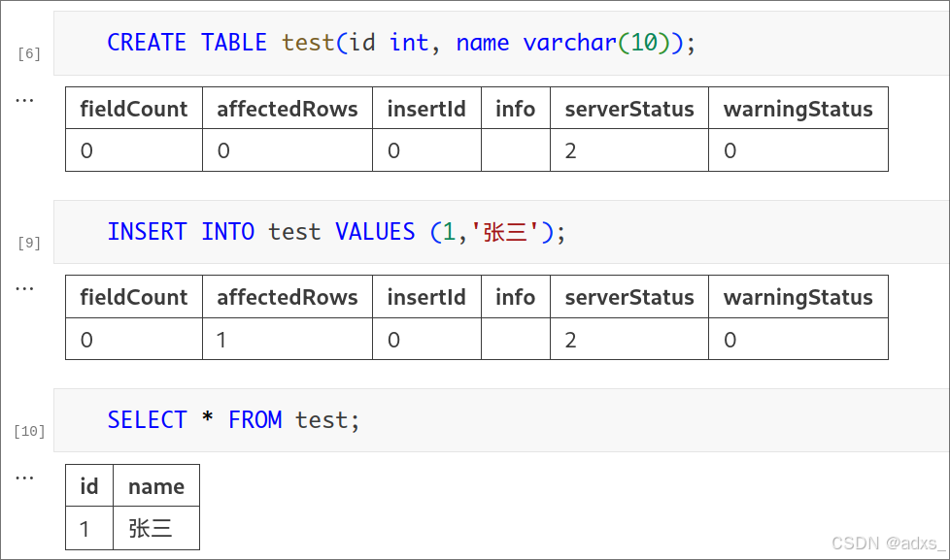The image size is (950, 560).
Task: Click the cell execution label [10]
Action: point(28,431)
